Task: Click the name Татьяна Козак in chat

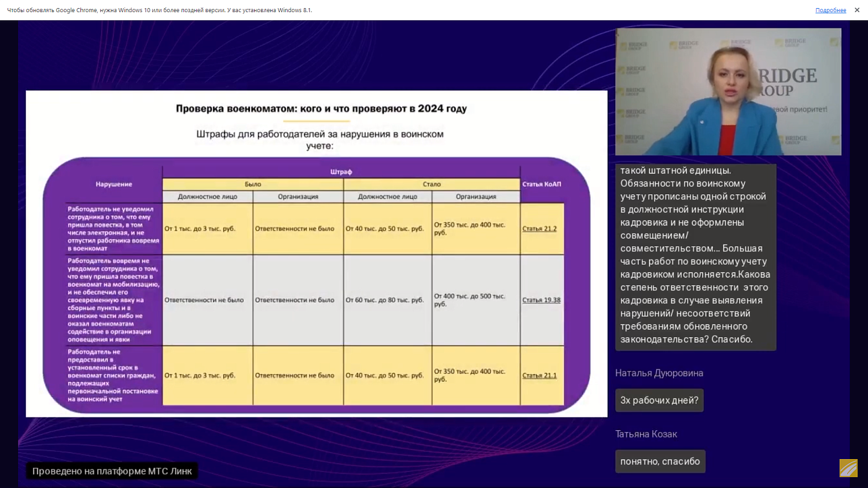Action: click(646, 434)
